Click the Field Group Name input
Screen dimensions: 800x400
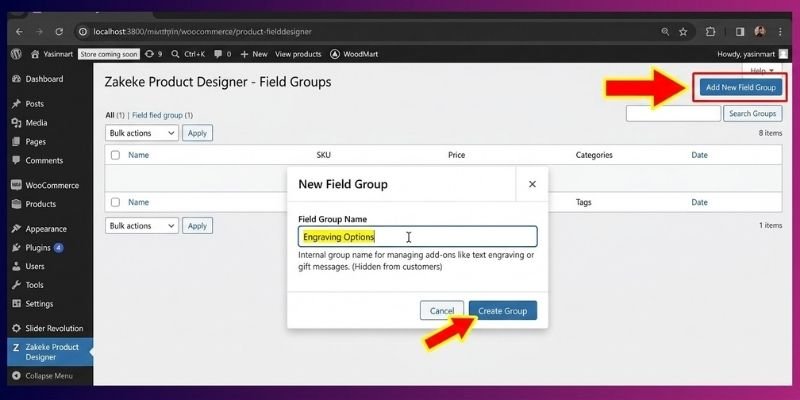click(417, 237)
